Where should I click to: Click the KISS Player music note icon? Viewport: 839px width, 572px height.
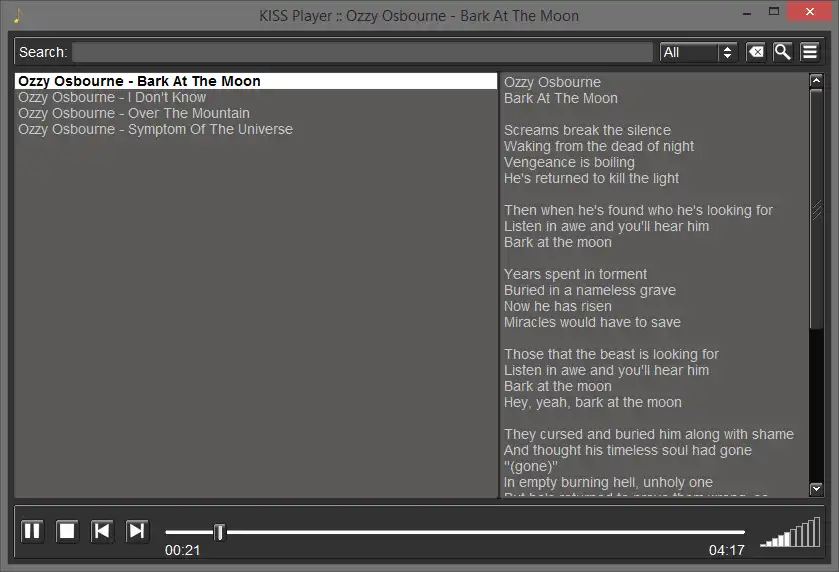pos(18,16)
